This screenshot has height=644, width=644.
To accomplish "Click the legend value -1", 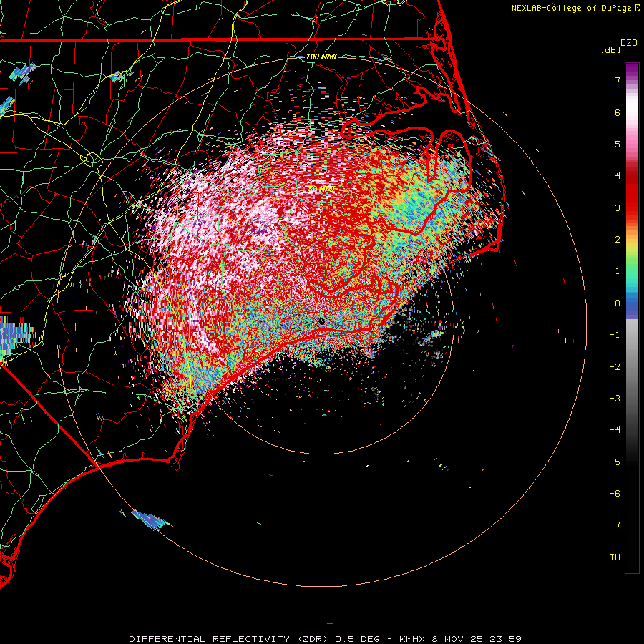I will (x=615, y=335).
